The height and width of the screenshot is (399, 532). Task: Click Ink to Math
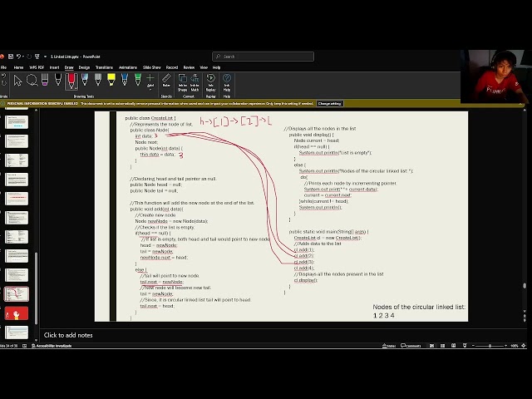pos(195,83)
